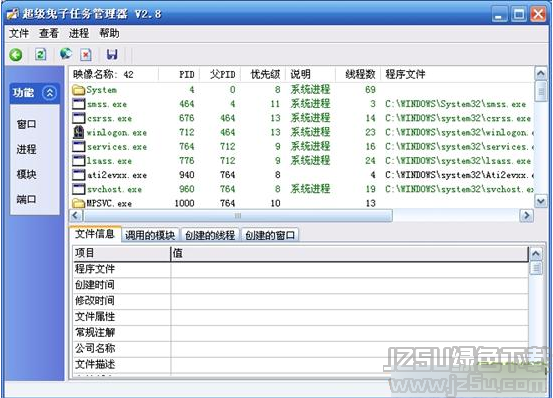Click System process PID value 4
The height and width of the screenshot is (398, 553).
pyautogui.click(x=192, y=90)
